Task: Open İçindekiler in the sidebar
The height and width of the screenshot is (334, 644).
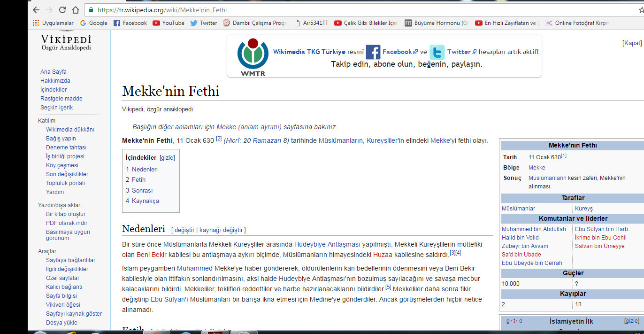Action: click(x=54, y=90)
